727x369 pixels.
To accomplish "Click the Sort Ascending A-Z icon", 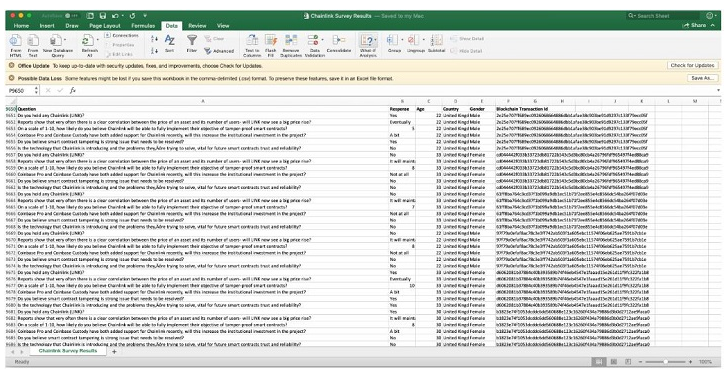I will tap(154, 40).
